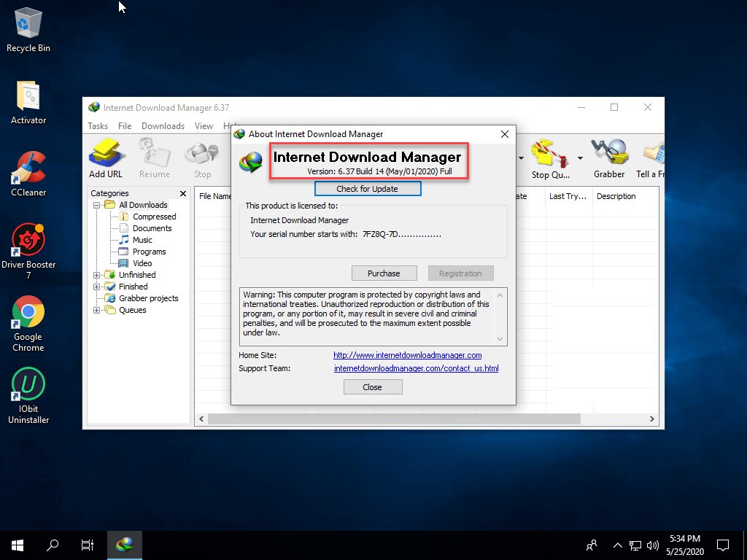Image resolution: width=747 pixels, height=560 pixels.
Task: Click the Description column header
Action: click(x=625, y=196)
